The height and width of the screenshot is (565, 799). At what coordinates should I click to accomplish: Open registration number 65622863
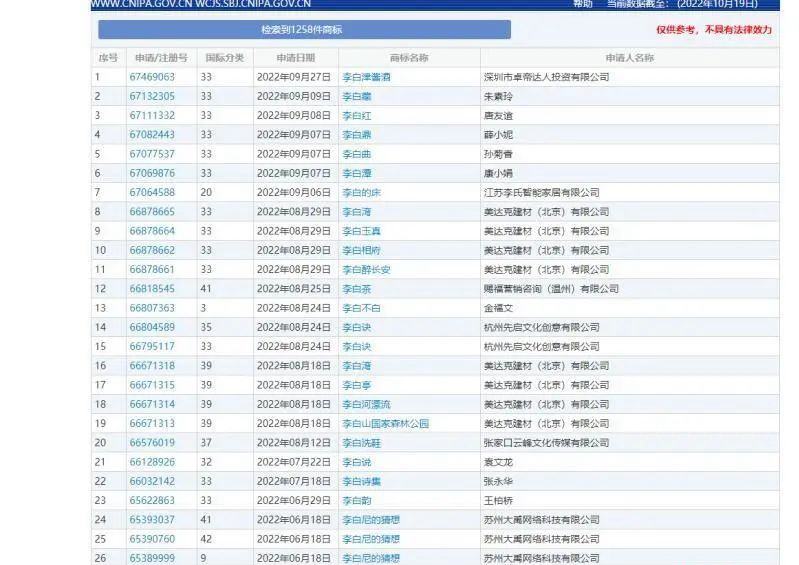click(152, 501)
